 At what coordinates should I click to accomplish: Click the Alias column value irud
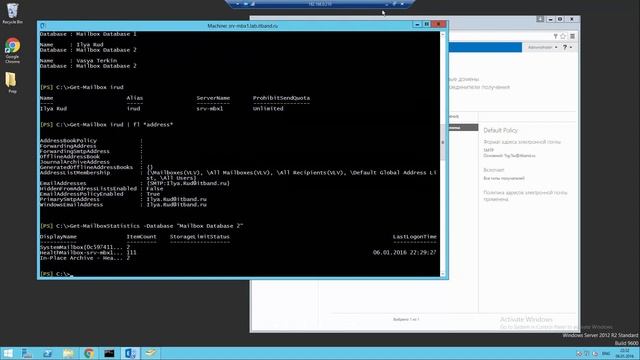tap(133, 109)
